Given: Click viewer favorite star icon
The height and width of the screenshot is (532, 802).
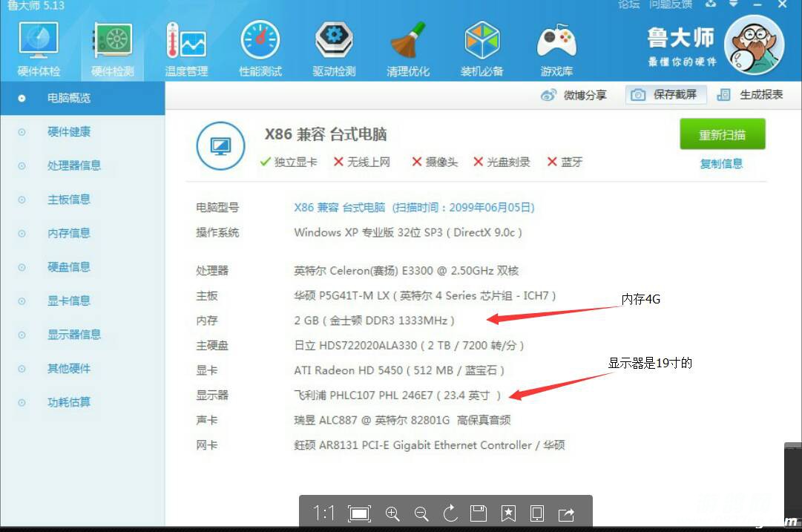Looking at the screenshot, I should click(x=508, y=513).
